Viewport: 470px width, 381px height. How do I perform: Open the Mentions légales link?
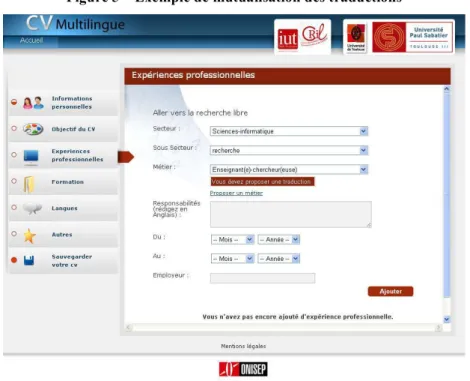(243, 346)
